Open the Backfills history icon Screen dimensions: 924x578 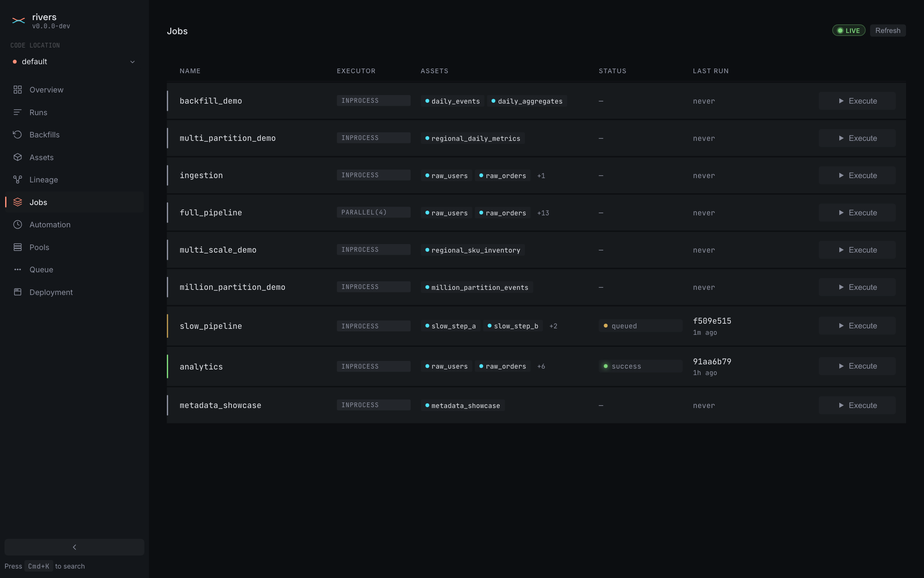(x=18, y=134)
